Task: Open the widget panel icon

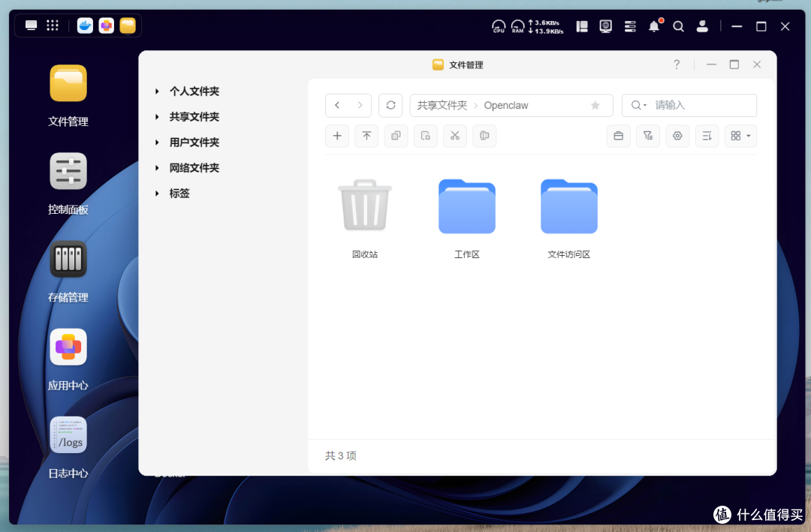Action: click(x=582, y=26)
